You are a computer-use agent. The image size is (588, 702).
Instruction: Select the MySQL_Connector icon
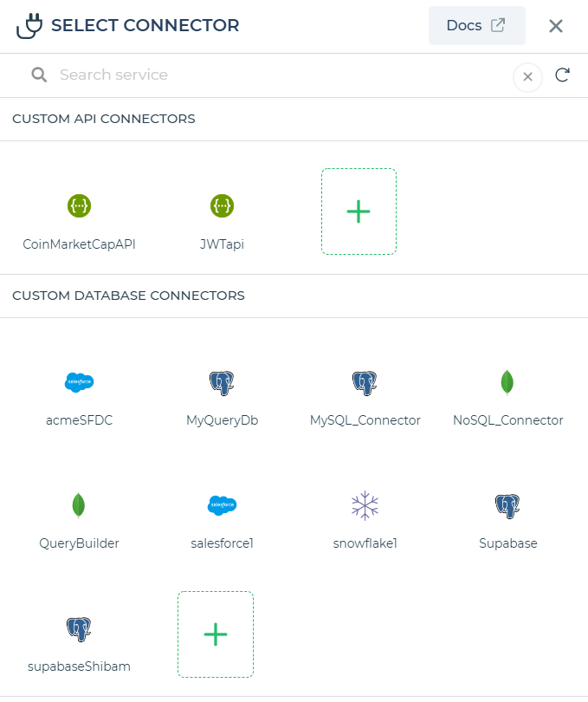click(365, 382)
